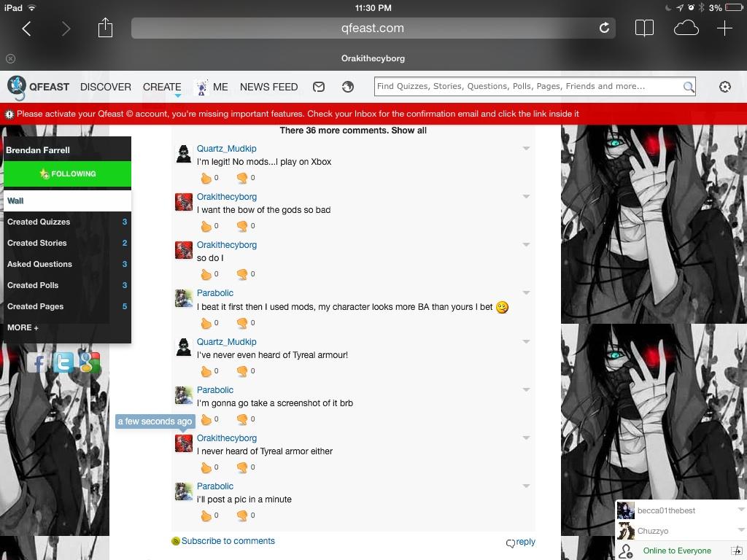Screen dimensions: 747x560
Task: Open dropdown on "take a screenshot" comment
Action: click(x=526, y=390)
